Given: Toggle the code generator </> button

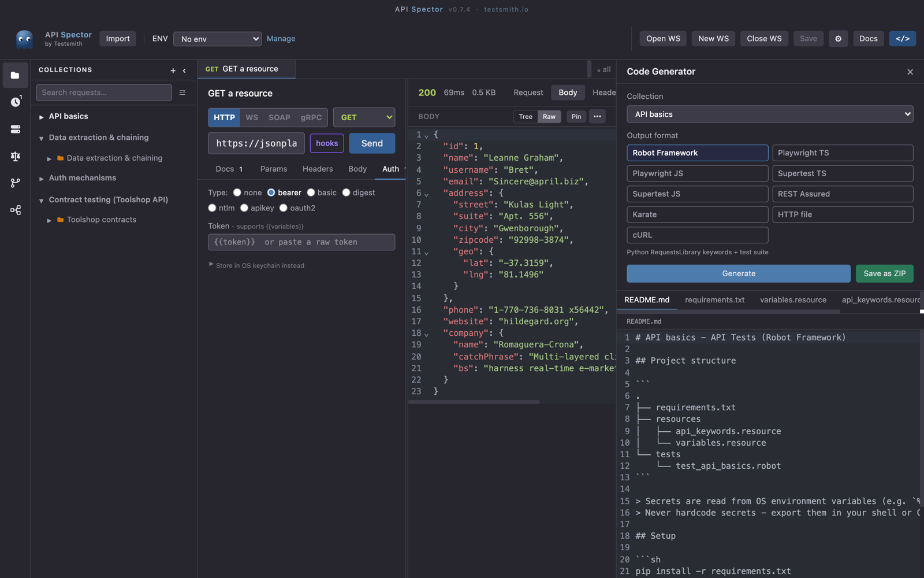Looking at the screenshot, I should click(x=902, y=39).
